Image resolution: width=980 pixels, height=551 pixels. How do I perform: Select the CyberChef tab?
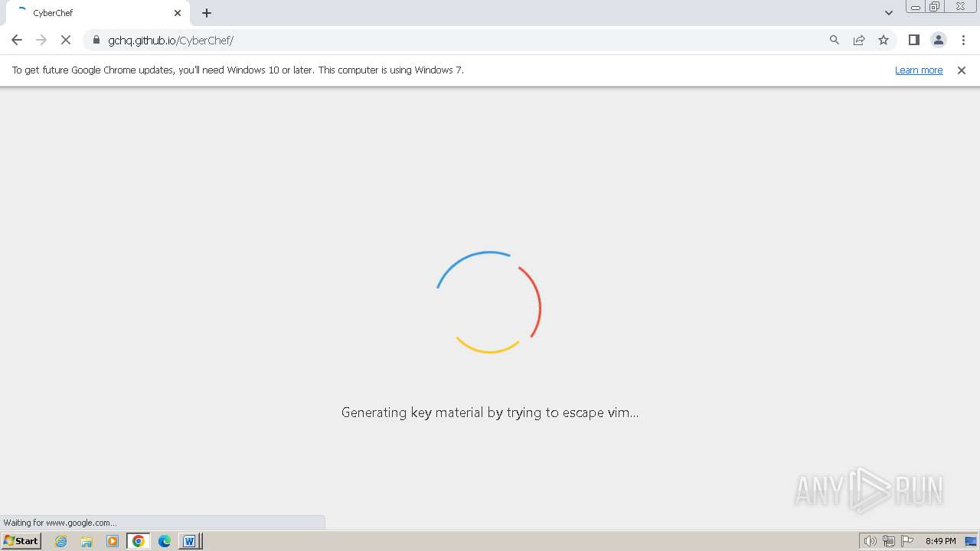click(100, 13)
